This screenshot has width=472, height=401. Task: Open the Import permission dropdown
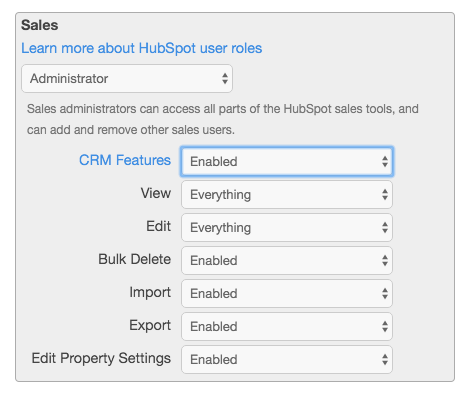[x=287, y=293]
